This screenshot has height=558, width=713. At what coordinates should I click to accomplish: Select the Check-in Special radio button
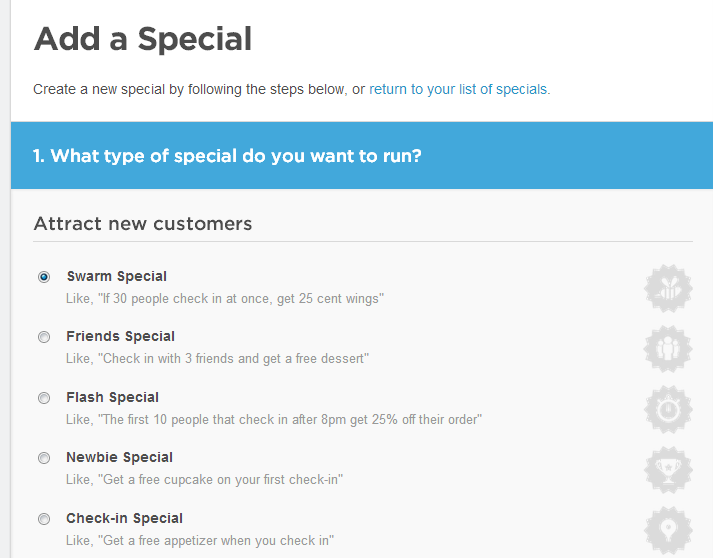pos(44,519)
